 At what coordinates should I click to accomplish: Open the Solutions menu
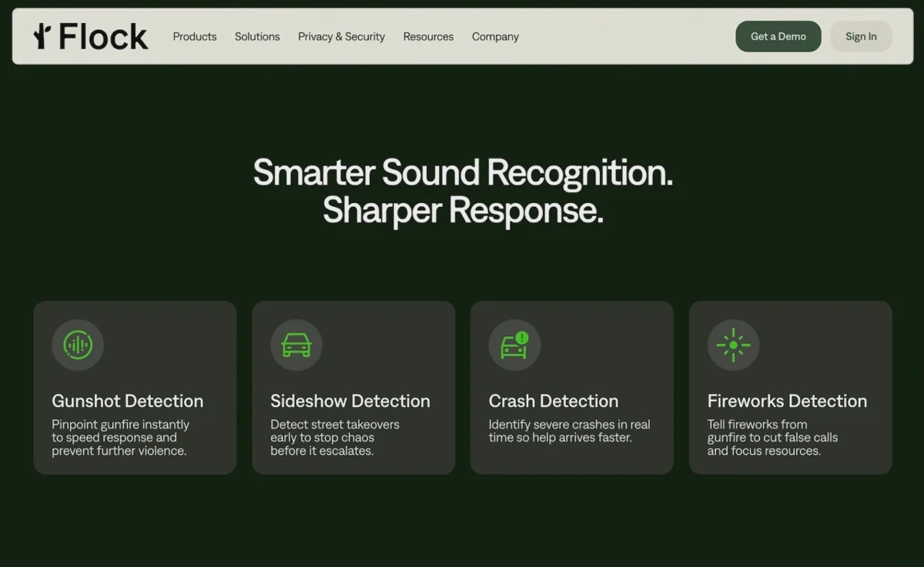tap(257, 36)
